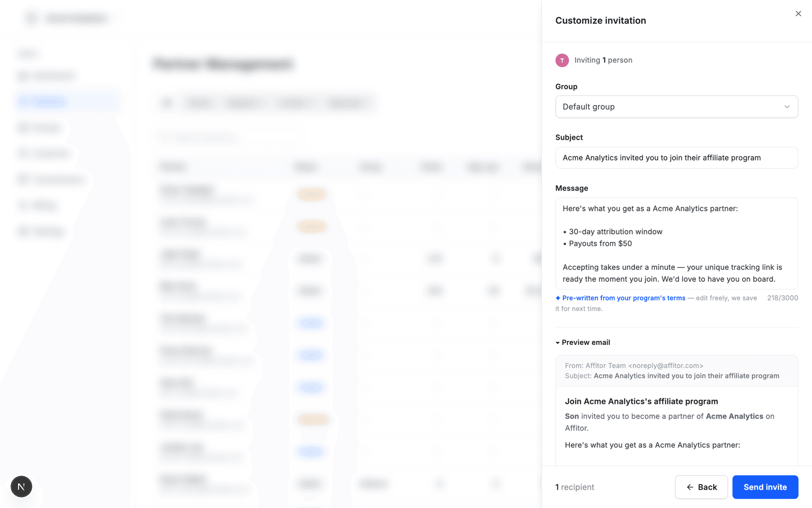Open the Default group dropdown

[x=676, y=107]
